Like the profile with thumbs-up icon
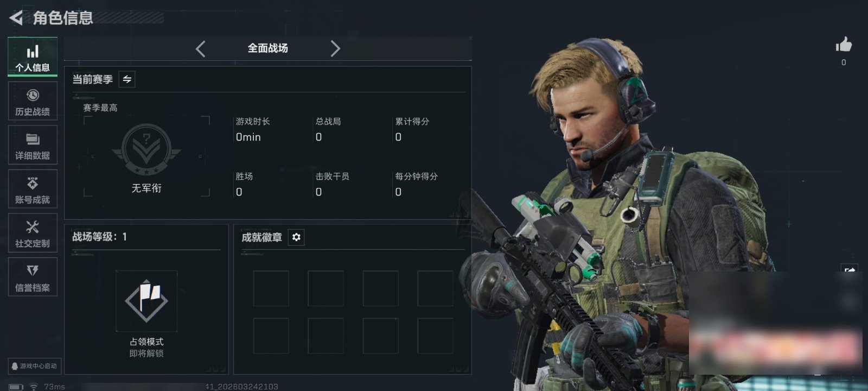This screenshot has height=391, width=868. tap(844, 45)
